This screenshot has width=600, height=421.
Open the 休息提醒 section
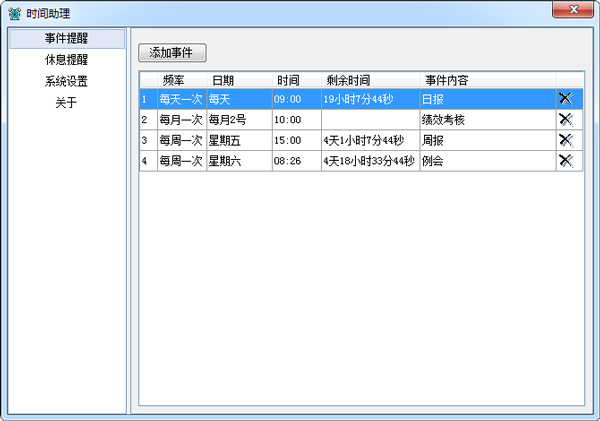(x=66, y=60)
